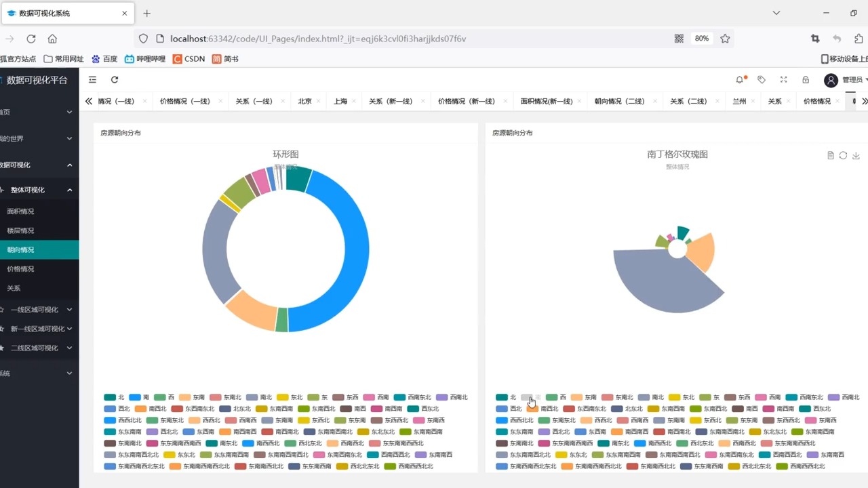Click the site info shield icon
Viewport: 868px width, 488px height.
click(142, 39)
